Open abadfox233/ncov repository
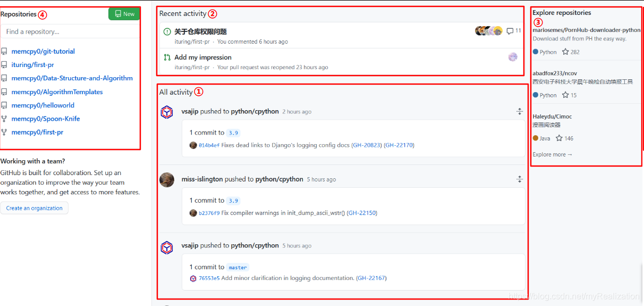Screen dimensions: 644x306 pos(547,73)
